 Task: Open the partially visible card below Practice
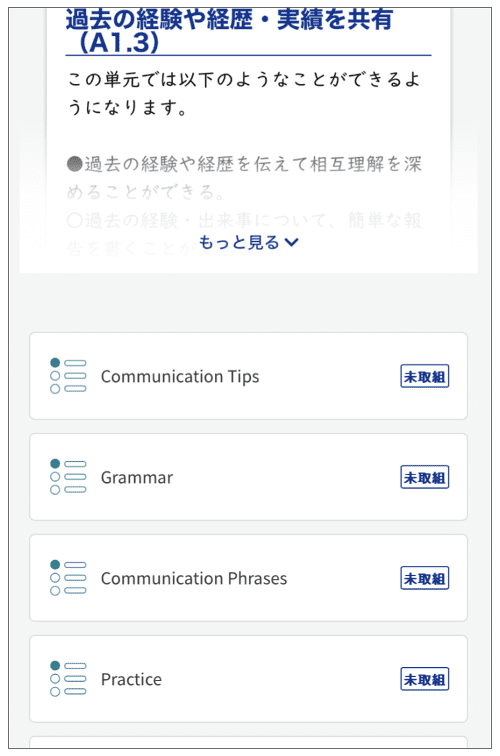[248, 742]
